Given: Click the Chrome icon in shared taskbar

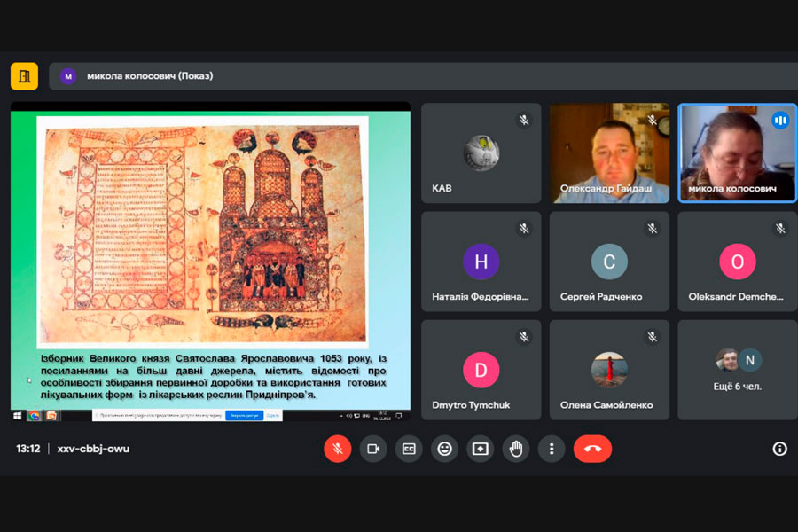Looking at the screenshot, I should [x=34, y=415].
